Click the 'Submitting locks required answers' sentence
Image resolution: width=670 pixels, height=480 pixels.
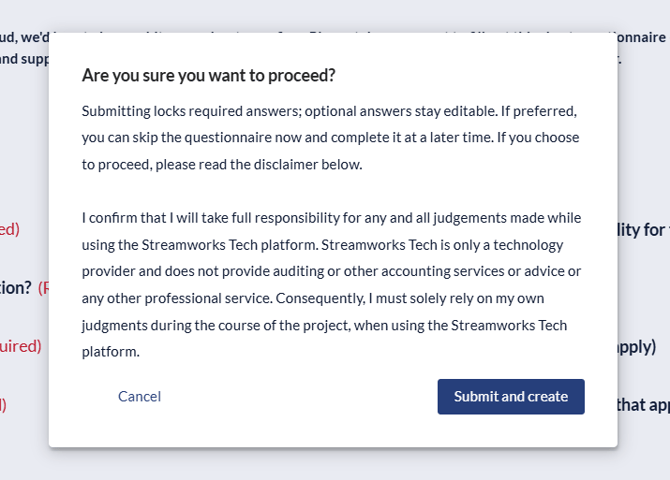point(216,110)
